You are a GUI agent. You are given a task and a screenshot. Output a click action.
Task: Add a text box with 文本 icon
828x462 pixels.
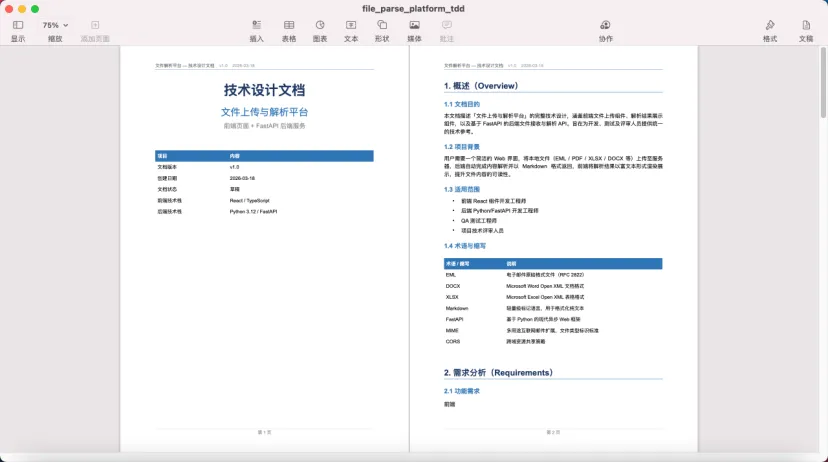click(351, 25)
